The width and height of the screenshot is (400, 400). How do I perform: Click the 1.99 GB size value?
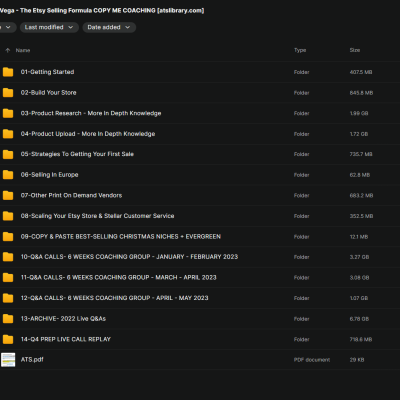click(359, 114)
